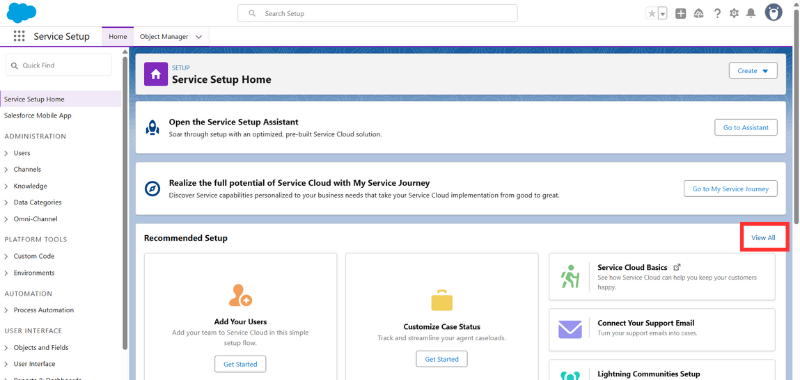Focus the Quick Find box
Screen dimensions: 800x380
click(x=58, y=65)
